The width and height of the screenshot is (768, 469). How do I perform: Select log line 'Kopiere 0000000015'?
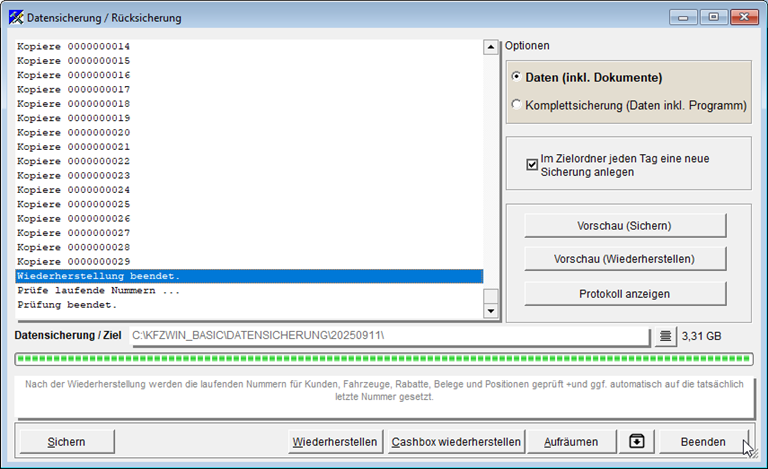pyautogui.click(x=249, y=61)
